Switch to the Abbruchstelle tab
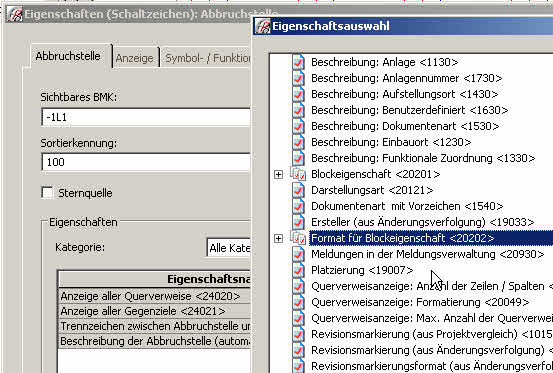Viewport: 553px width, 373px height. 68,56
